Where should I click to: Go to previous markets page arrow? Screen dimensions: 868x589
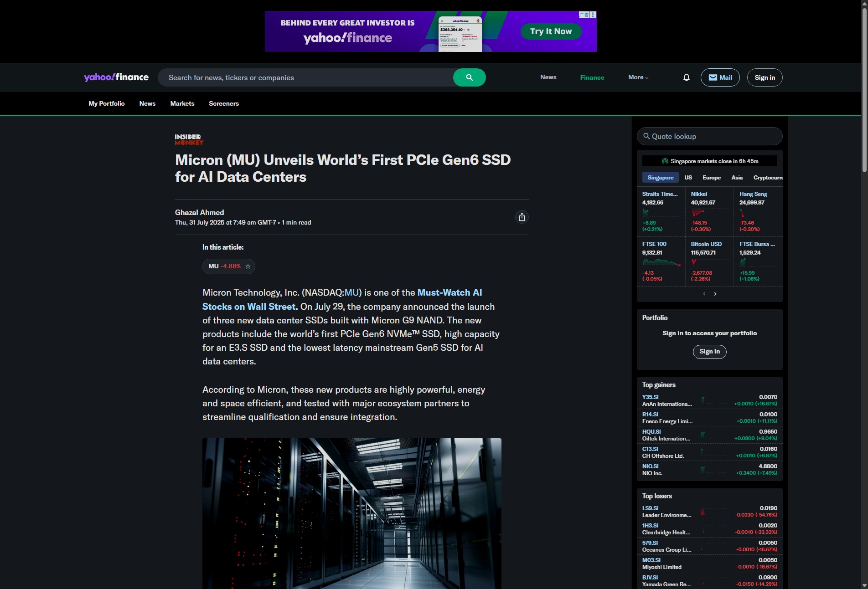pyautogui.click(x=704, y=294)
